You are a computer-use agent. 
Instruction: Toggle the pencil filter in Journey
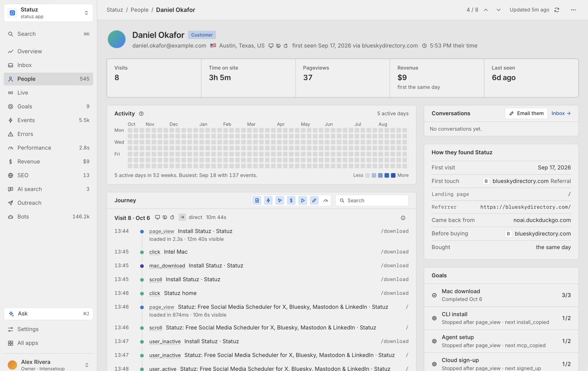[314, 200]
